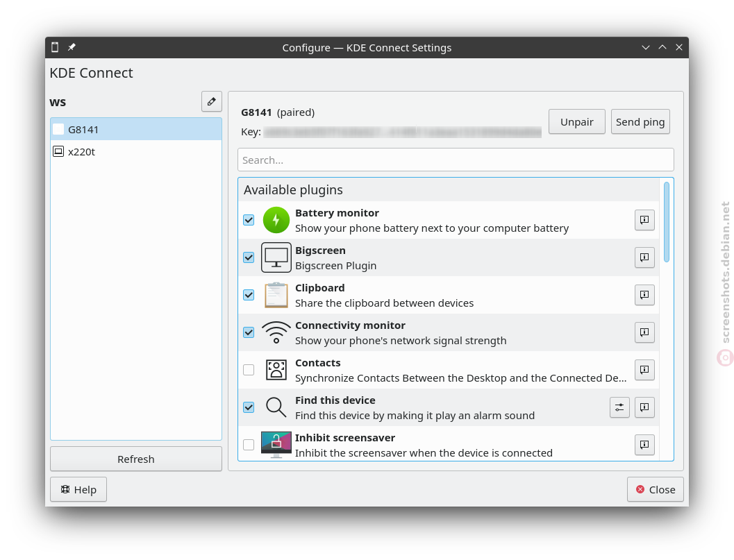This screenshot has height=560, width=734.
Task: Click "Show your phone's network signal strength" text
Action: (401, 341)
